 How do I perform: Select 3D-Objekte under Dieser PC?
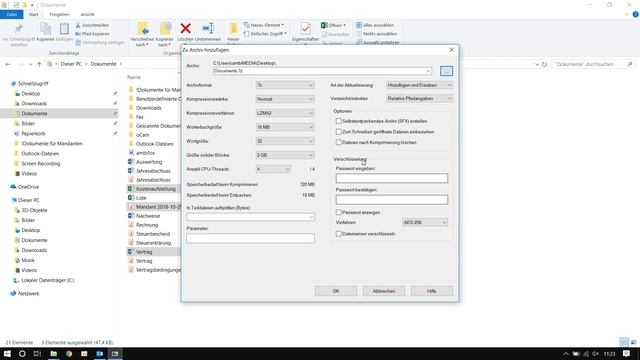pyautogui.click(x=34, y=210)
